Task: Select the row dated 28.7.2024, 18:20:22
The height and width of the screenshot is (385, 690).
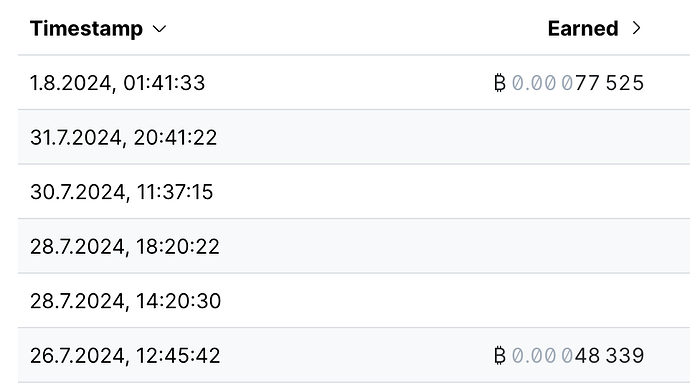Action: point(354,246)
